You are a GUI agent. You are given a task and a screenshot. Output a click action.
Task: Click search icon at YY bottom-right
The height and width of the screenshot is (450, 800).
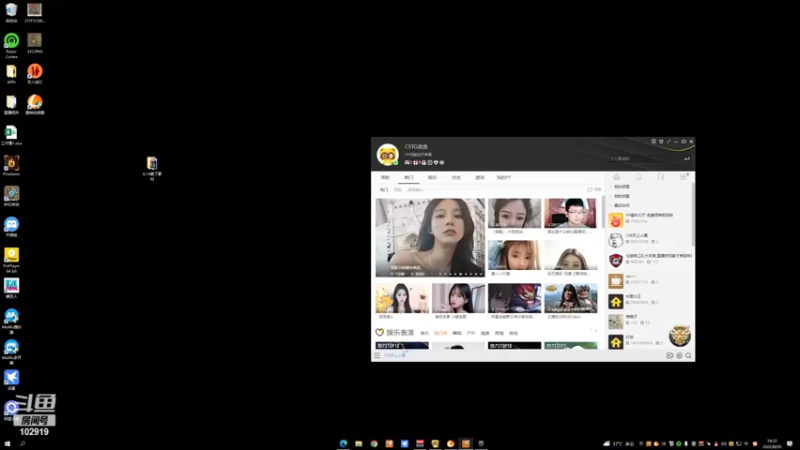688,356
